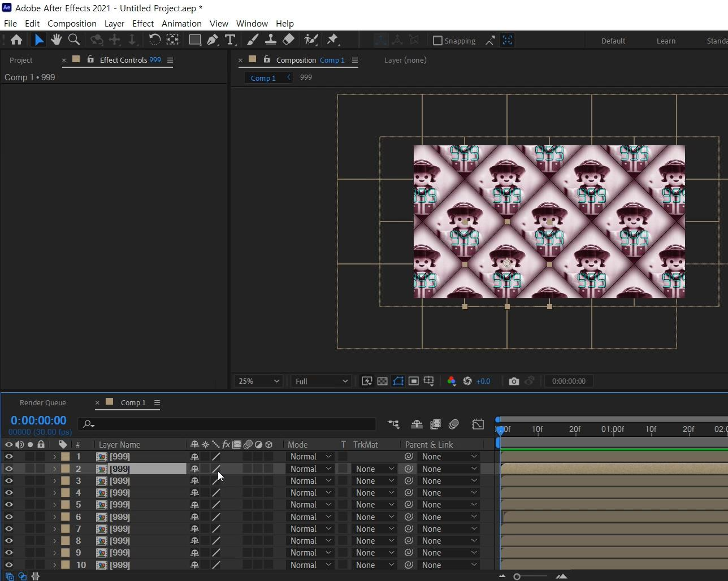Viewport: 728px width, 581px height.
Task: Switch to the Render Queue tab
Action: [x=43, y=402]
